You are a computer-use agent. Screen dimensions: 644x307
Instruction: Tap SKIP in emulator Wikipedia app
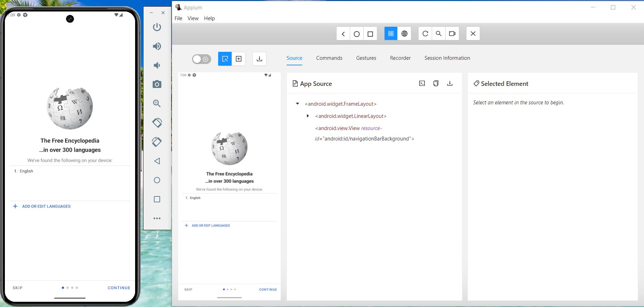coord(18,288)
